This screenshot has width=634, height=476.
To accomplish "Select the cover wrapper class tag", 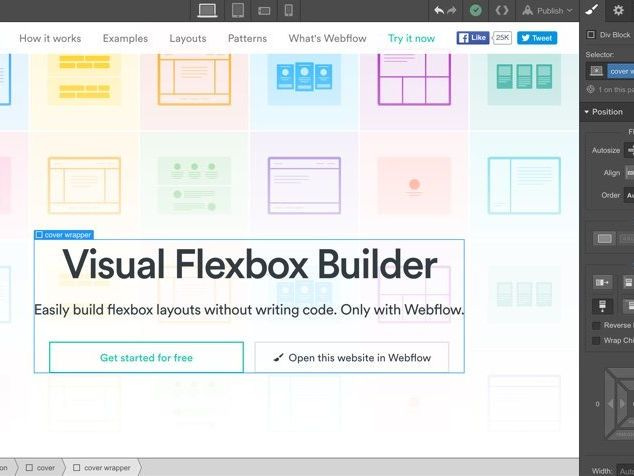I will pos(621,71).
